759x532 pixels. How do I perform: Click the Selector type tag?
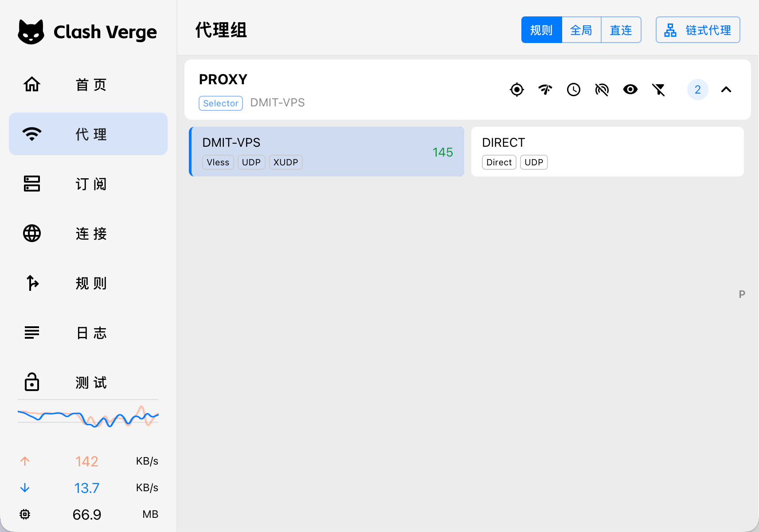(x=221, y=103)
